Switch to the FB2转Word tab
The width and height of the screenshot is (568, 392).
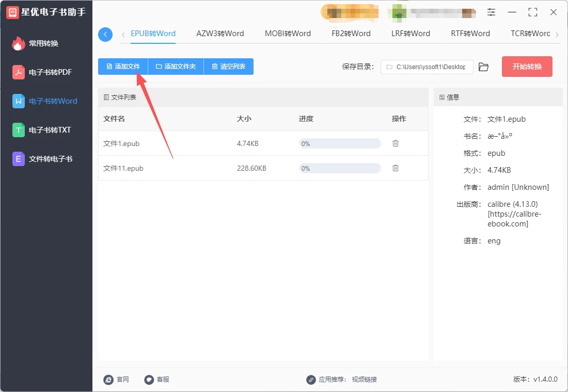point(351,34)
